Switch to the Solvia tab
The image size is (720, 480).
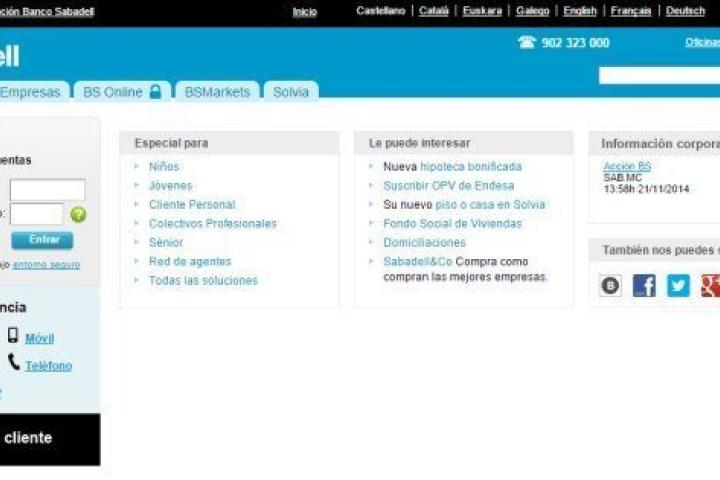[x=291, y=92]
